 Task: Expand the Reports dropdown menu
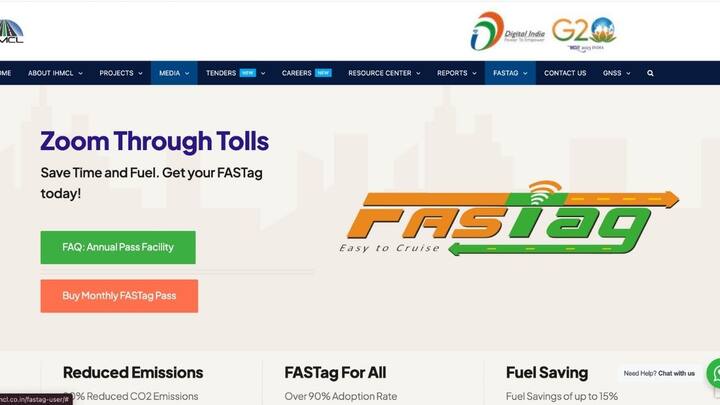(x=456, y=73)
